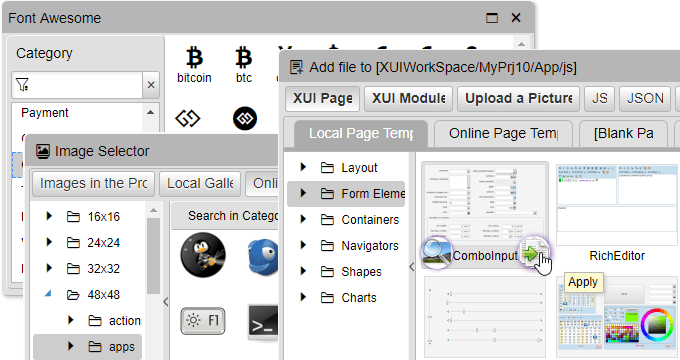Click the magnifier preview icon on ComboInput

point(437,253)
